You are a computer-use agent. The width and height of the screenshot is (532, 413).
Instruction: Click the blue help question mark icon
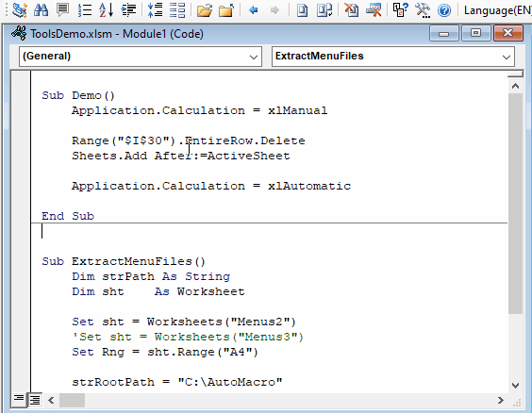click(444, 10)
